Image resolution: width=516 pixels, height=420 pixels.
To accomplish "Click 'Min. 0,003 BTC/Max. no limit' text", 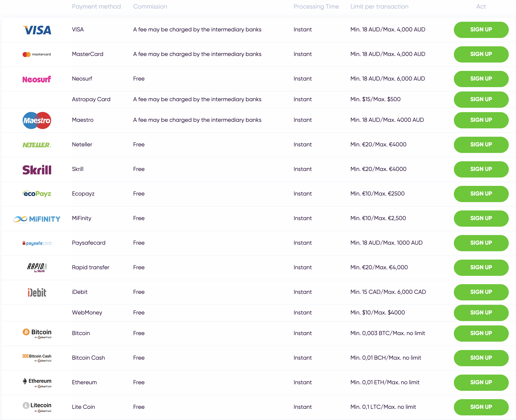I will coord(388,333).
